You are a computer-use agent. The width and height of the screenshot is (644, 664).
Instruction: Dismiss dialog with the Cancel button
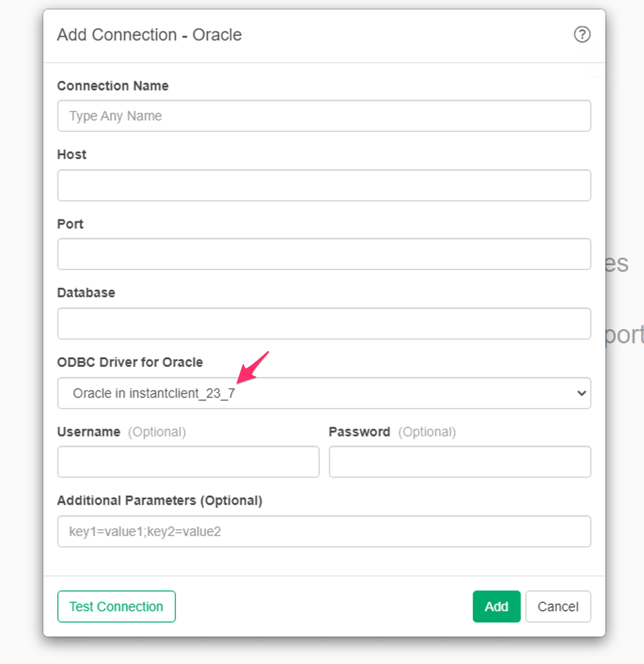click(558, 607)
